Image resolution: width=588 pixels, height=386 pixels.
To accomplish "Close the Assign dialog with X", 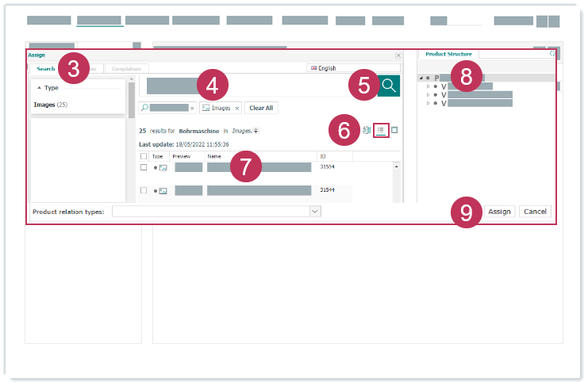I will click(x=398, y=55).
